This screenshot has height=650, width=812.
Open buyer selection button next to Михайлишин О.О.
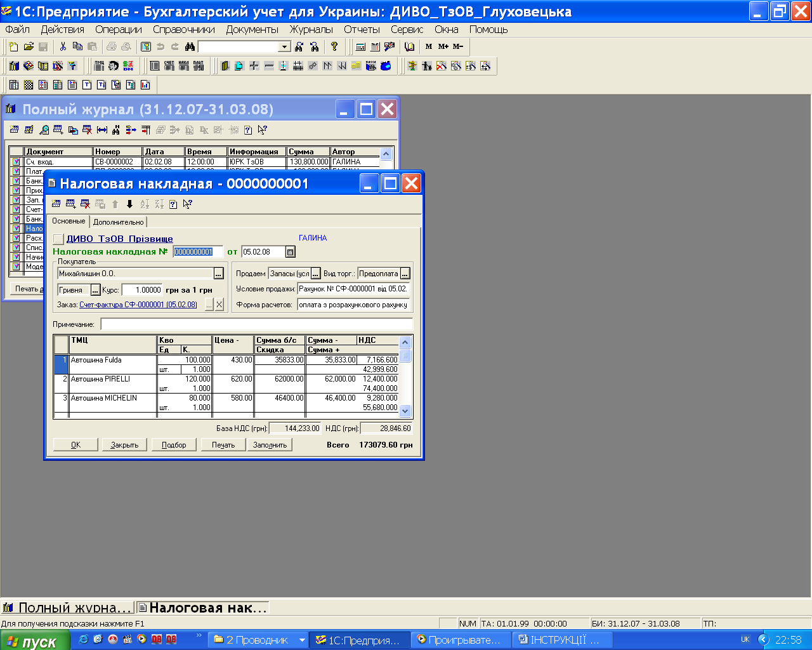click(219, 274)
